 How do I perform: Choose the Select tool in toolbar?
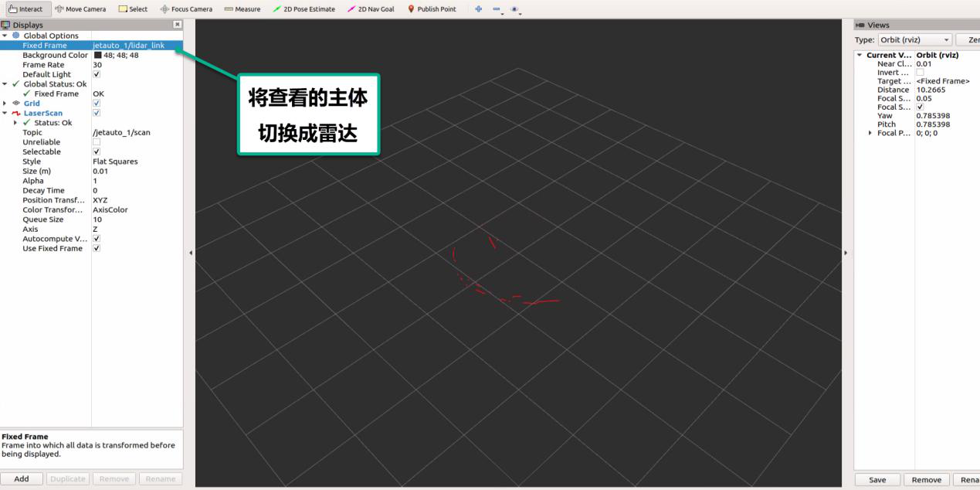point(133,9)
